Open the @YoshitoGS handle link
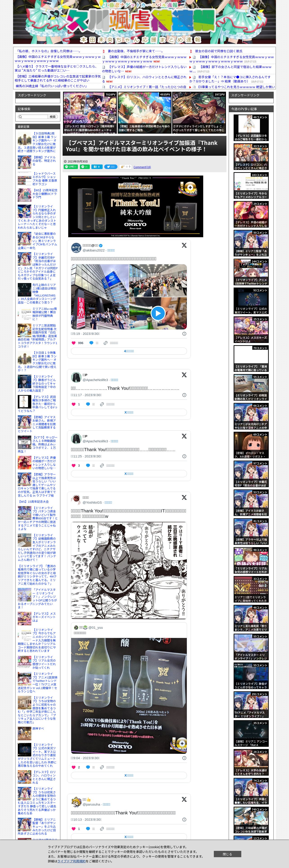 pyautogui.click(x=92, y=503)
